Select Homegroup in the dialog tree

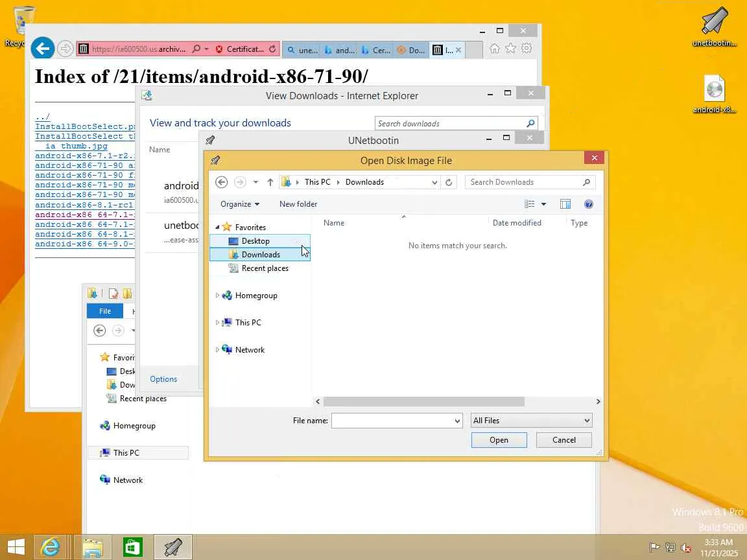pyautogui.click(x=256, y=296)
